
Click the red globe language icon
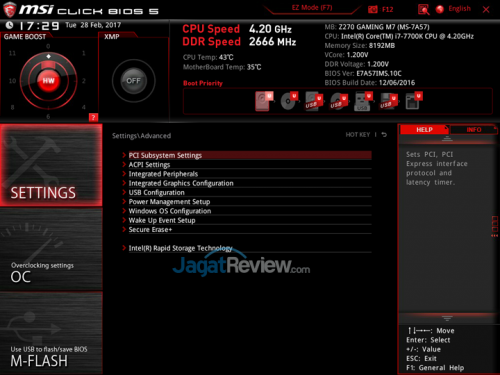pos(440,9)
